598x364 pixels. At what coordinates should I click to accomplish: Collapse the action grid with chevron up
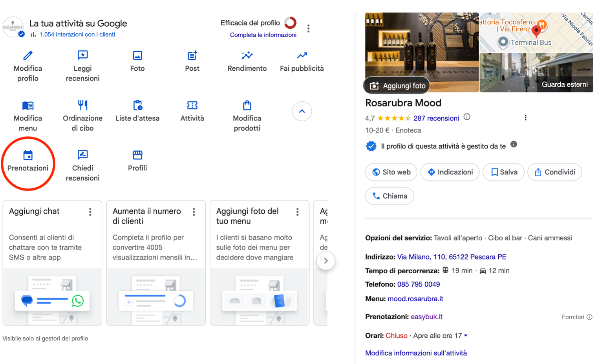302,111
